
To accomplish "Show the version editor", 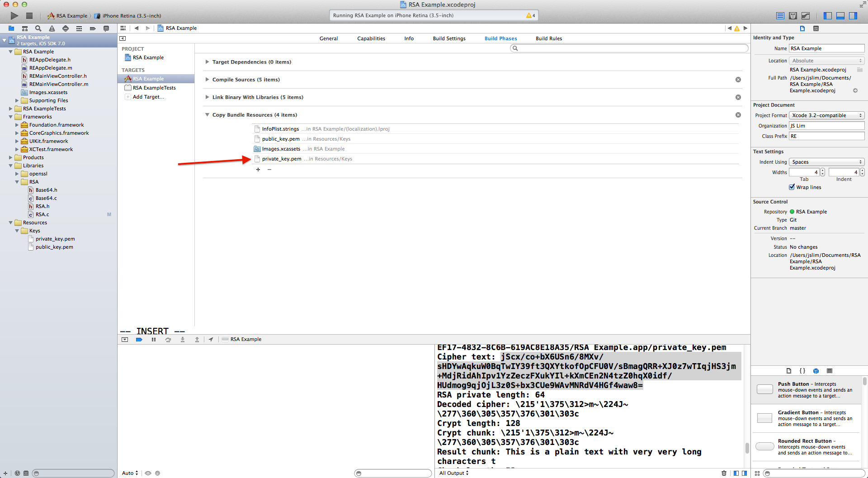I will coord(806,16).
